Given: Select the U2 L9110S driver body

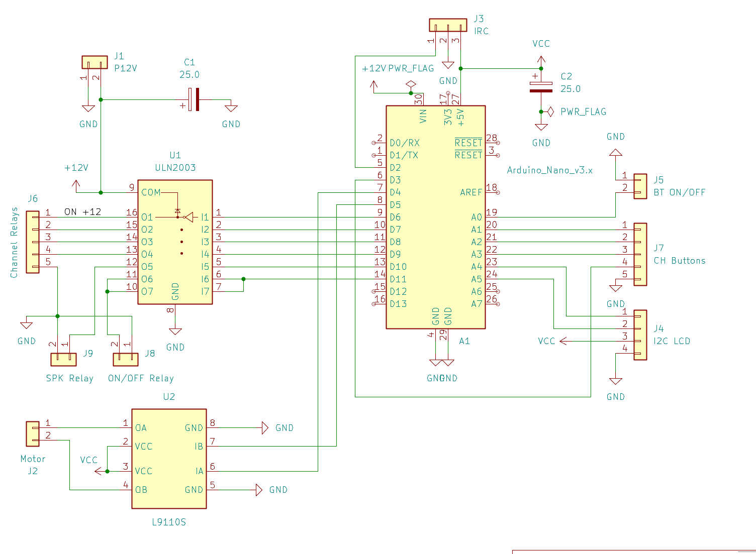Looking at the screenshot, I should coord(169,459).
